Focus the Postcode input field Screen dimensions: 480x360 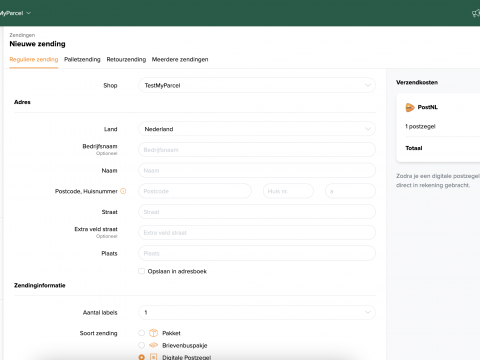(195, 191)
